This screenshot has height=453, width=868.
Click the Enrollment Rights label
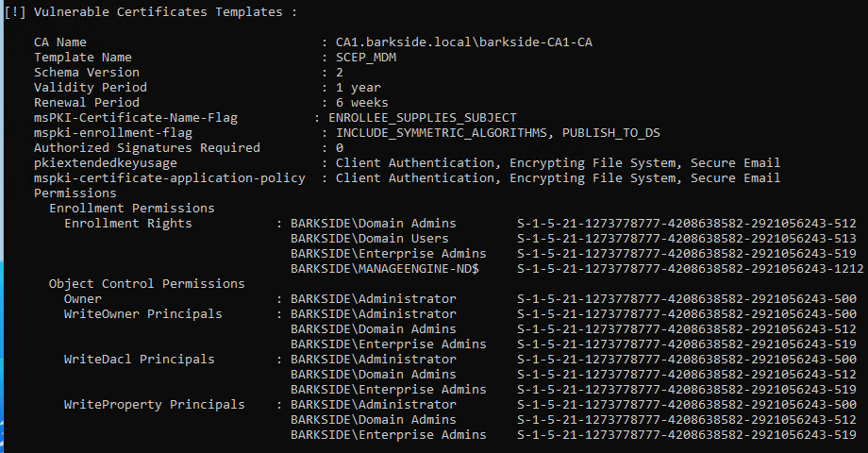(127, 223)
